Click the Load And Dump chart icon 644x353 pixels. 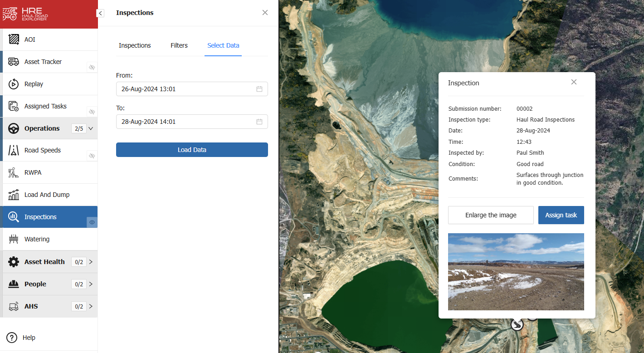14,195
